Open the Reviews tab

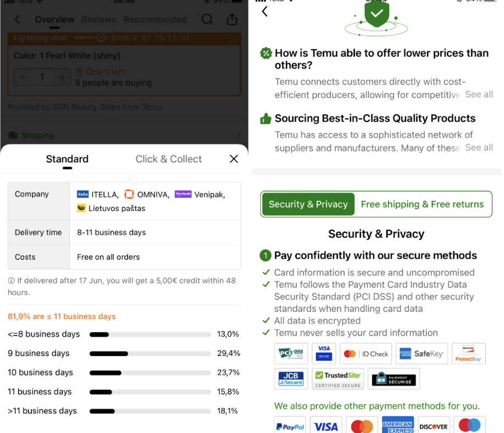click(98, 20)
